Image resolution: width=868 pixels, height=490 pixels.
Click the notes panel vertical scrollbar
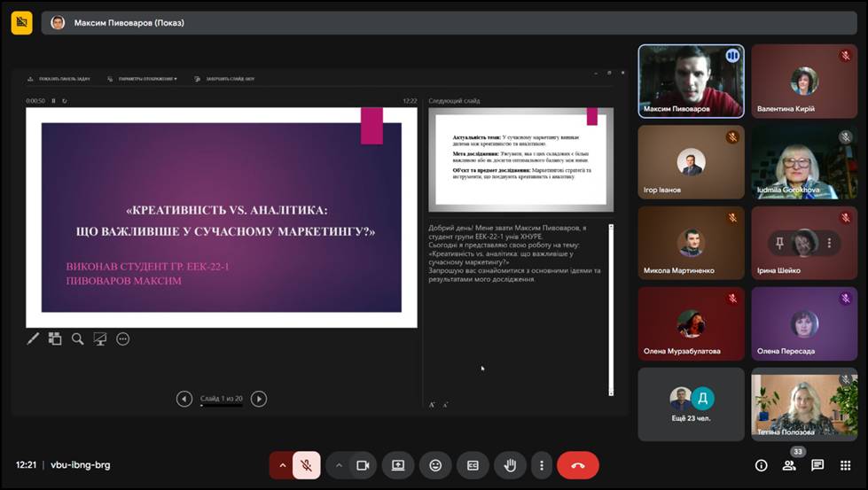click(610, 308)
